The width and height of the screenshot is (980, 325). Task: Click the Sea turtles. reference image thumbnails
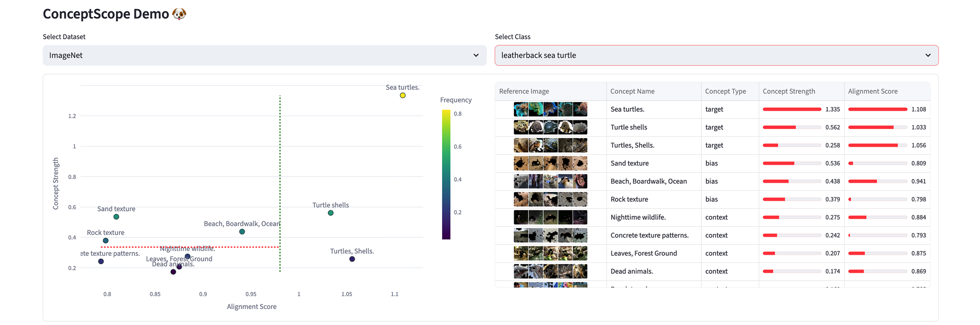[x=550, y=109]
